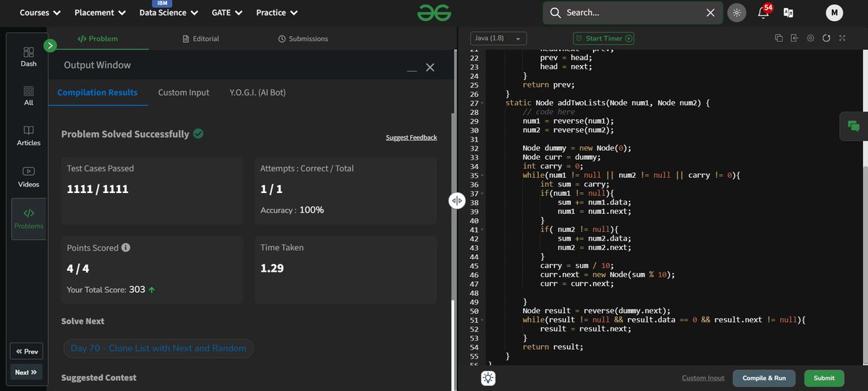Click "Your Total Score: 303" text
Viewport: 868px width, 391px height.
coord(106,289)
